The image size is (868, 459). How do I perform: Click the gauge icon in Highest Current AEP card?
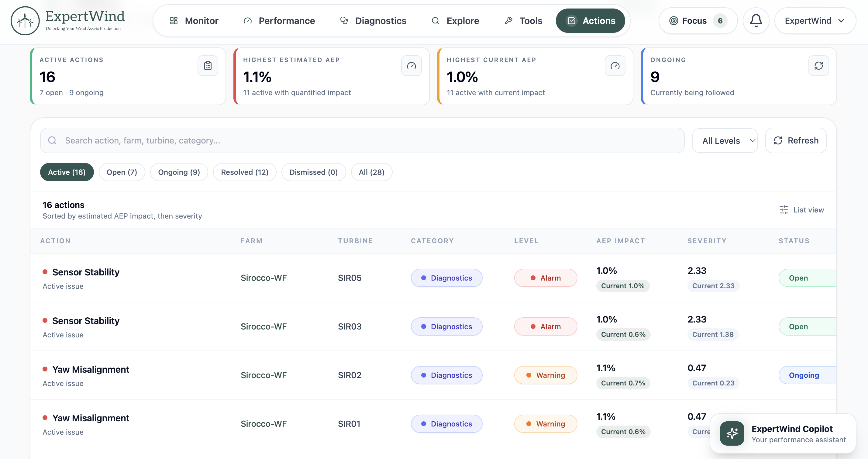click(615, 66)
